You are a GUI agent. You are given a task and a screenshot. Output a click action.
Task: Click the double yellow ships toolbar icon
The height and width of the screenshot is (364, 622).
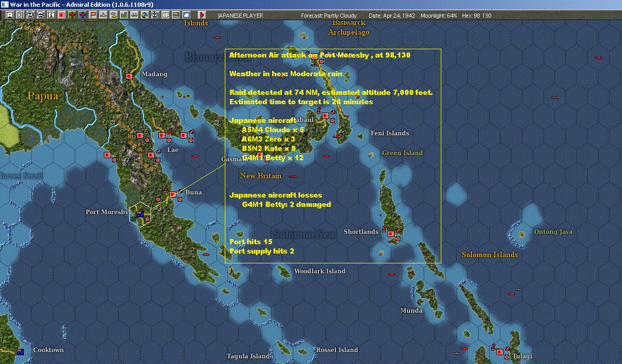point(114,15)
